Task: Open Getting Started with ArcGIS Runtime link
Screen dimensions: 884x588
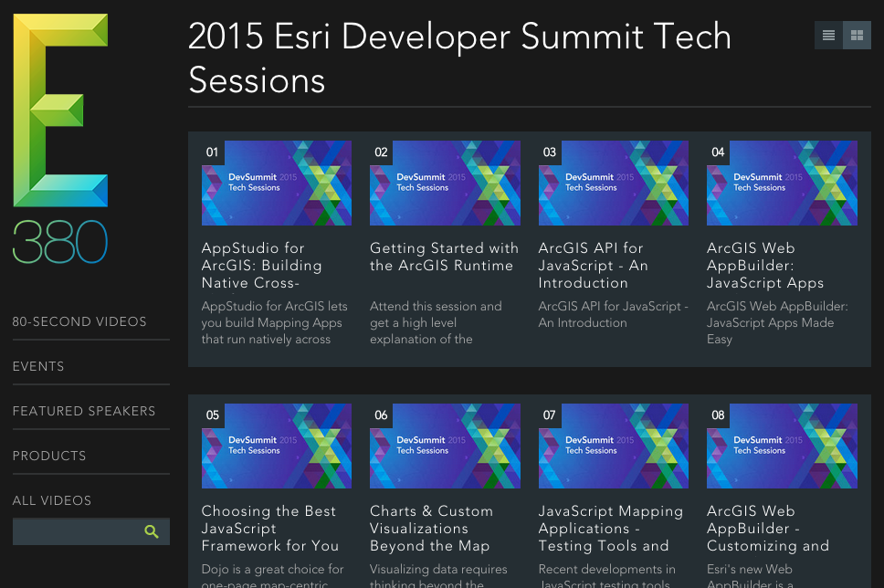Action: click(444, 257)
